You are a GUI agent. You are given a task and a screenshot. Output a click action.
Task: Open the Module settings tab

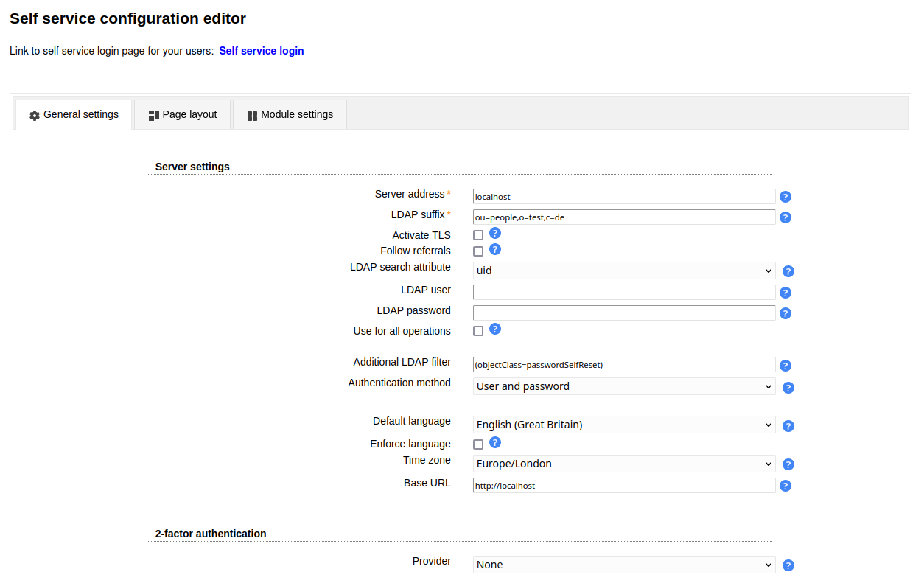pos(290,115)
